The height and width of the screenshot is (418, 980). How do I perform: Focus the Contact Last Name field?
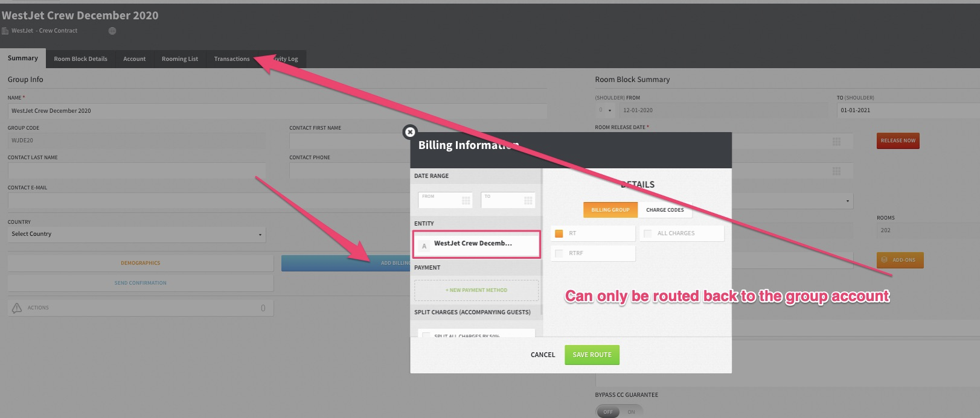point(136,171)
